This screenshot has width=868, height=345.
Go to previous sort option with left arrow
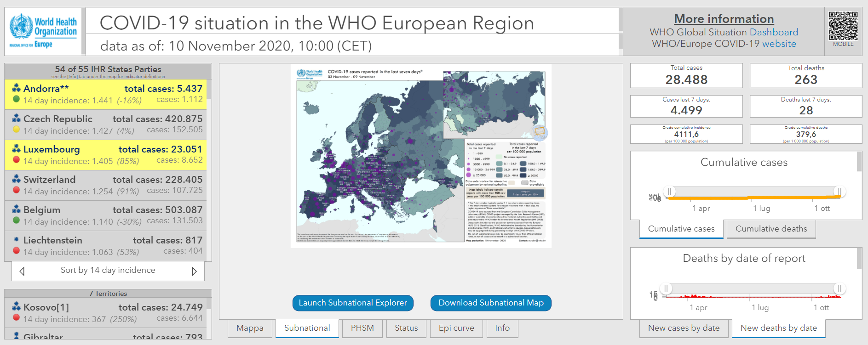pos(22,271)
